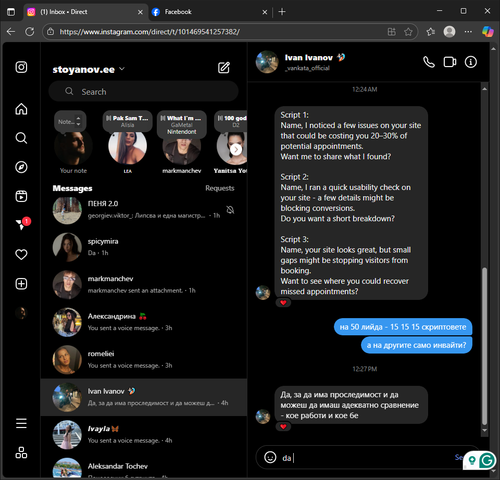Unmute ПЕНЯ 2.0 chat bell icon
Screen dimensions: 500x480
click(x=230, y=210)
